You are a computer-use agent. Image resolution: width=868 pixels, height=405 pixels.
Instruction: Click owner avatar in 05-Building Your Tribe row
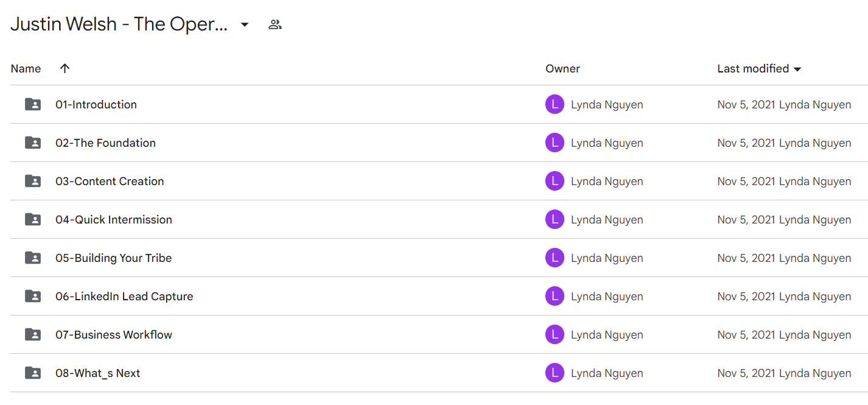coord(555,258)
